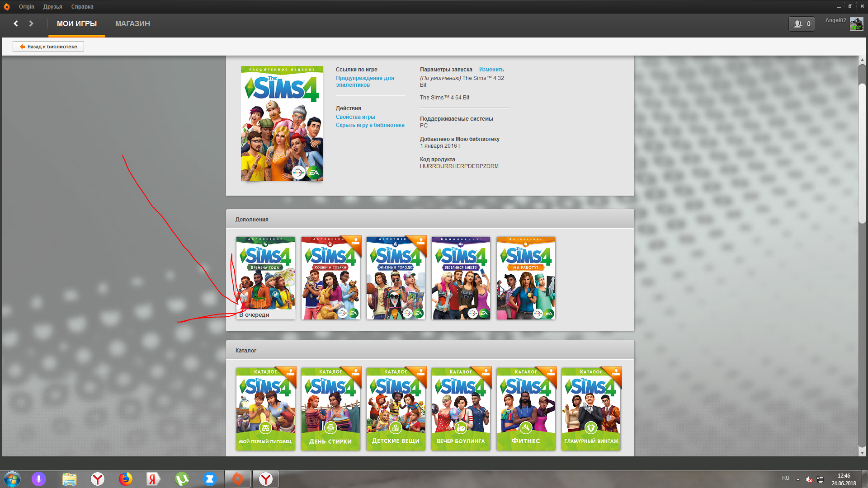Launch Firefox from the taskbar

point(125,479)
